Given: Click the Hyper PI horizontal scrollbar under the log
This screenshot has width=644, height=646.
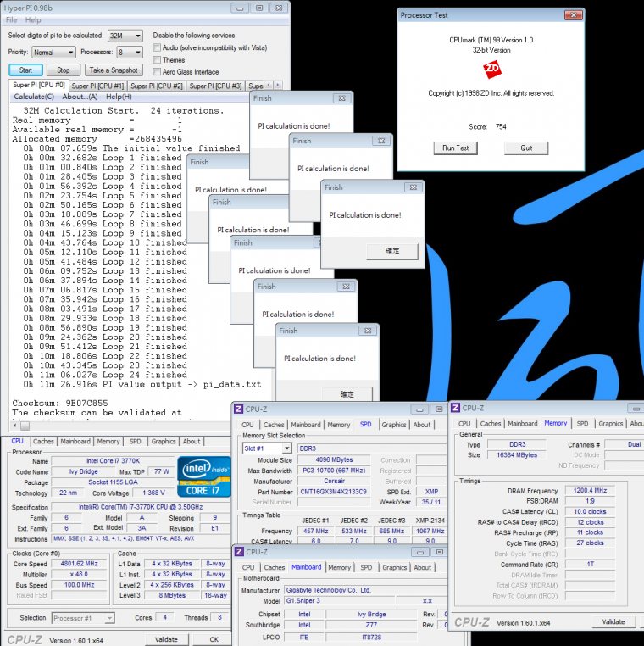Looking at the screenshot, I should (127, 426).
